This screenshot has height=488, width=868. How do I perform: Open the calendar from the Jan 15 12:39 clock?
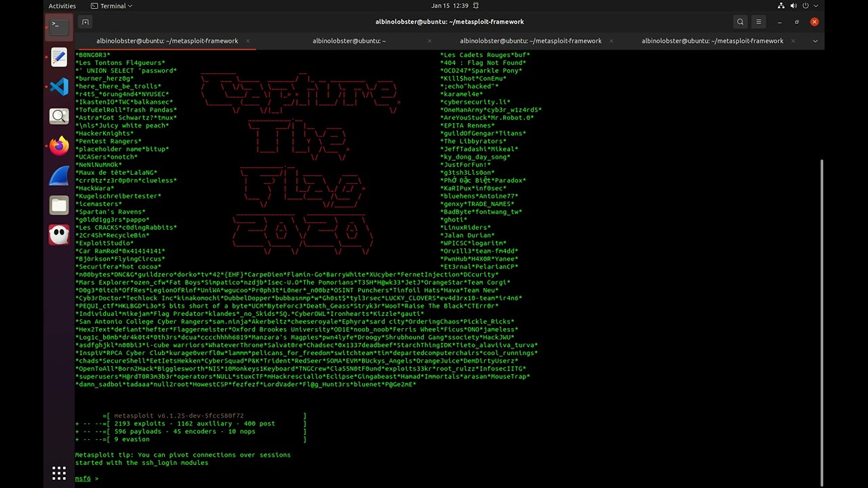[450, 5]
